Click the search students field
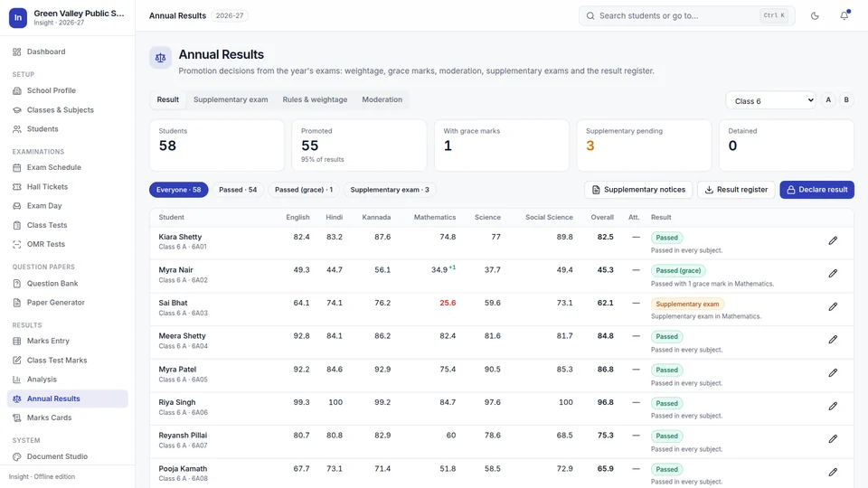 point(687,16)
